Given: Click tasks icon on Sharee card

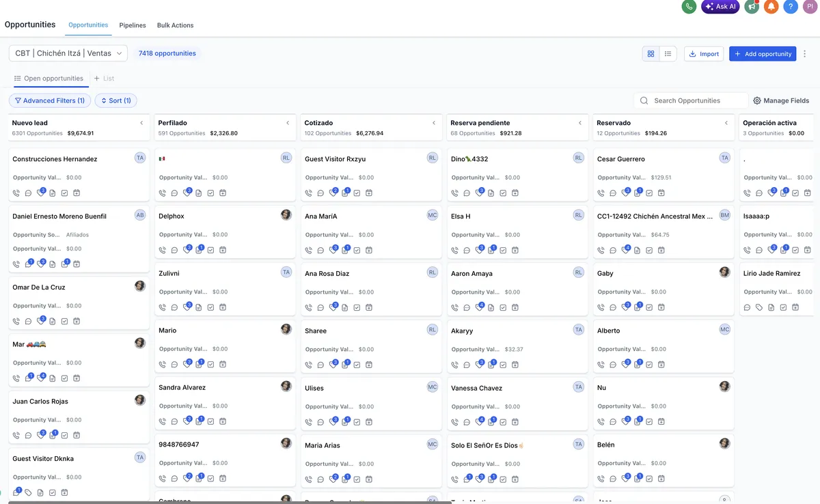Looking at the screenshot, I should click(x=357, y=365).
